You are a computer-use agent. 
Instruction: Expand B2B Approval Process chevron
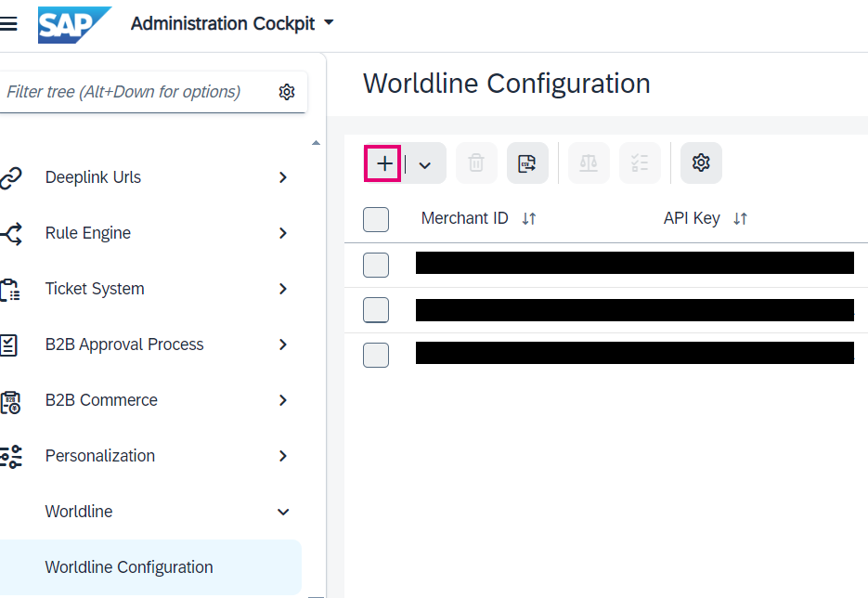[283, 344]
